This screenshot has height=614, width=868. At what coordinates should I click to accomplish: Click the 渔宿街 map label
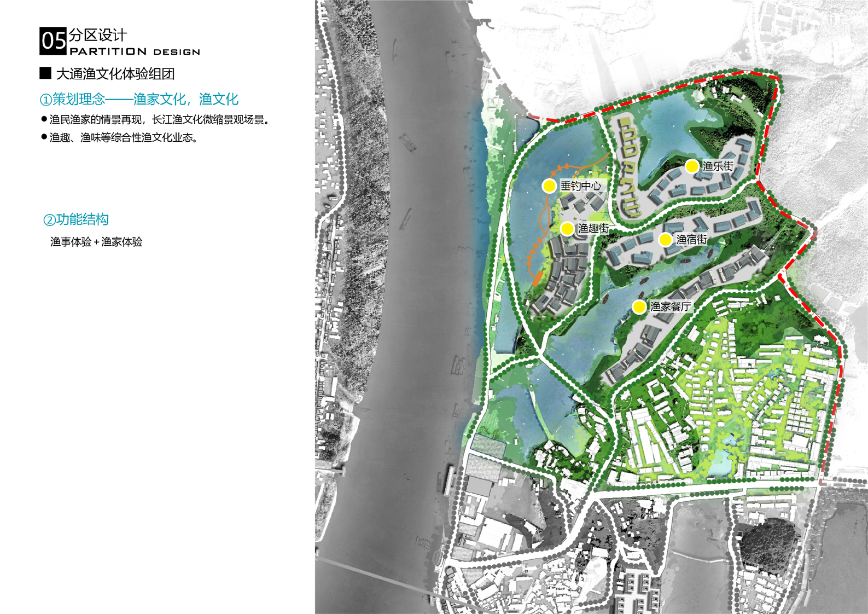point(691,240)
